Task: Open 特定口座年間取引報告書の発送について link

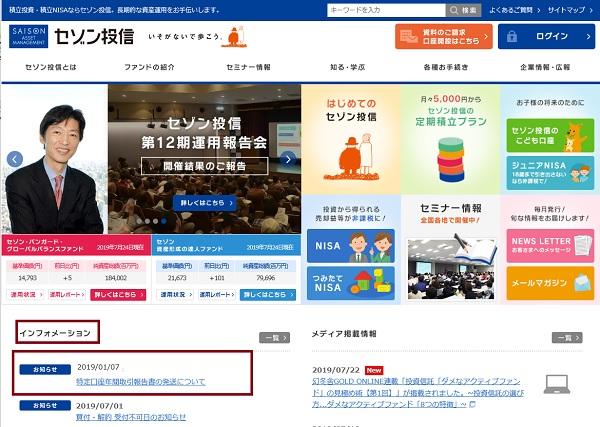Action: tap(141, 381)
